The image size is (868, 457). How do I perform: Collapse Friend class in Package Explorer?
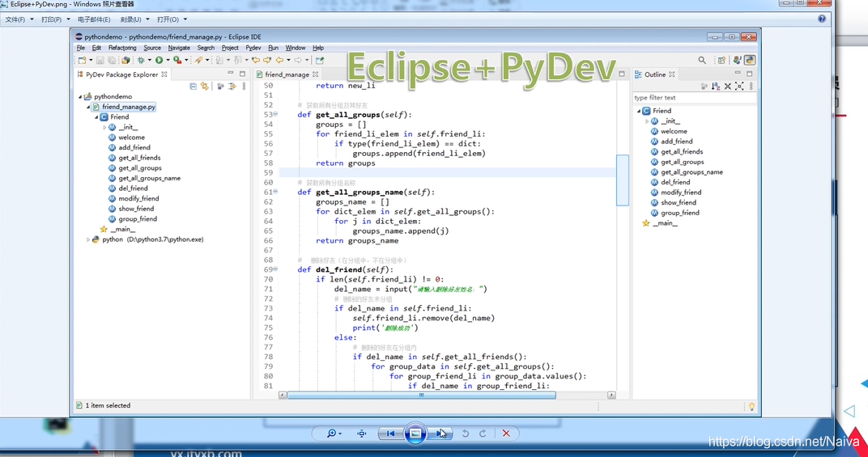96,117
